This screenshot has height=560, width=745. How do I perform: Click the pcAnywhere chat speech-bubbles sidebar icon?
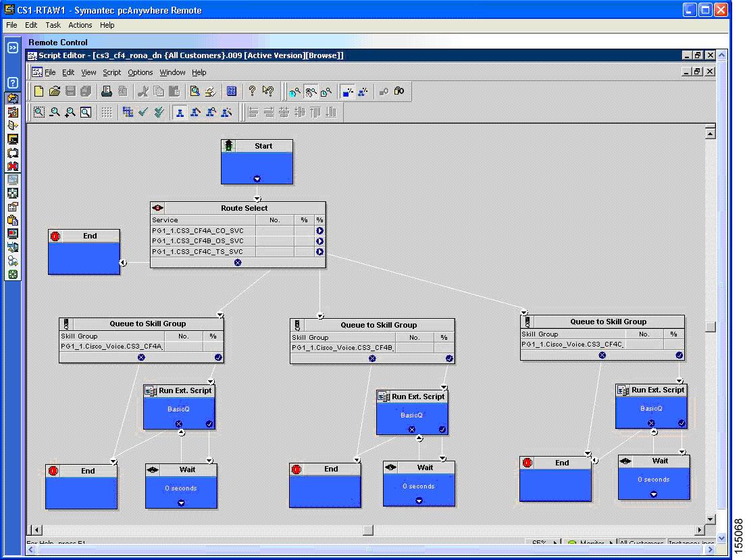tap(13, 153)
